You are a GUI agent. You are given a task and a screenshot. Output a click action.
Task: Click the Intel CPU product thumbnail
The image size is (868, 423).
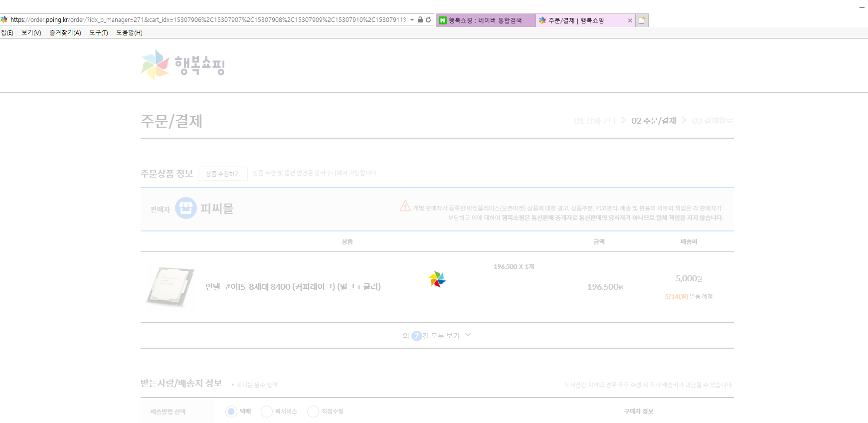click(170, 286)
